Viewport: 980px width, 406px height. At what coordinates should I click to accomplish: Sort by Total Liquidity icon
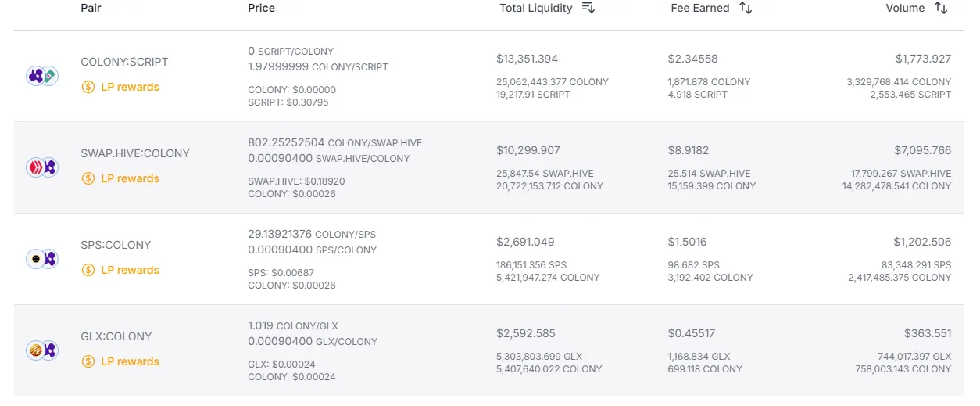pos(588,8)
